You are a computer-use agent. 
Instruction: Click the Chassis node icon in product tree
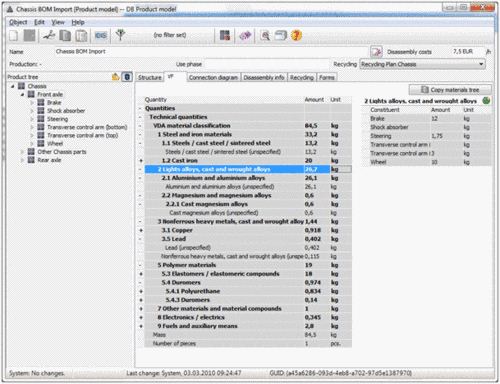click(x=21, y=86)
